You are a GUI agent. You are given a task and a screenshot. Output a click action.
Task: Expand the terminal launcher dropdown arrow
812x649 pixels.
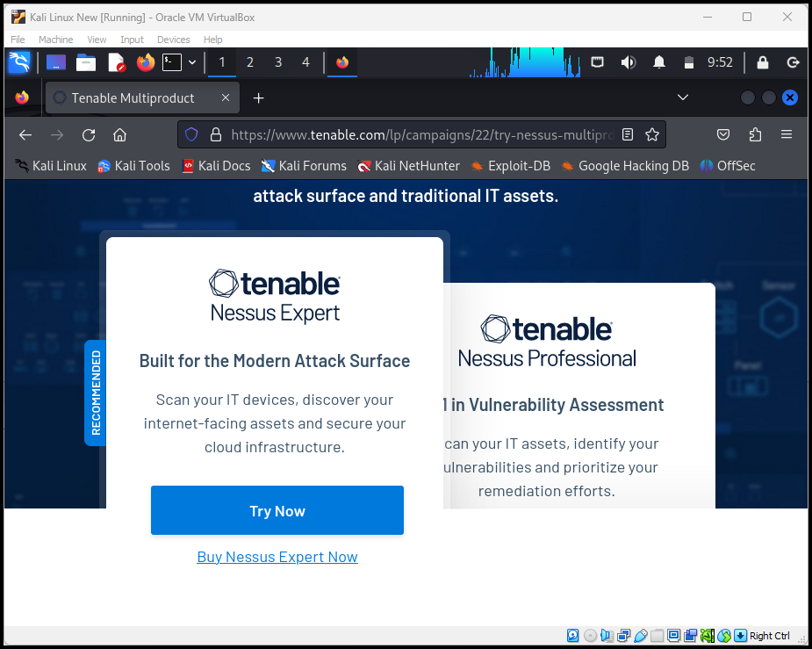pyautogui.click(x=192, y=62)
